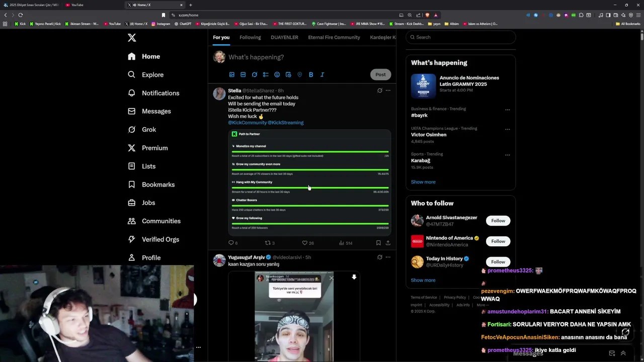Image resolution: width=644 pixels, height=362 pixels.
Task: Show more trends in What's happening
Action: [x=423, y=182]
